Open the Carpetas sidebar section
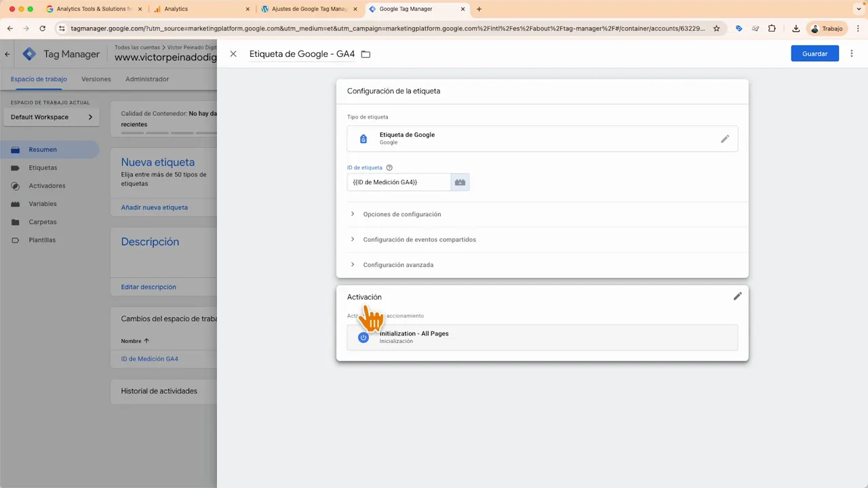The image size is (868, 488). 42,222
